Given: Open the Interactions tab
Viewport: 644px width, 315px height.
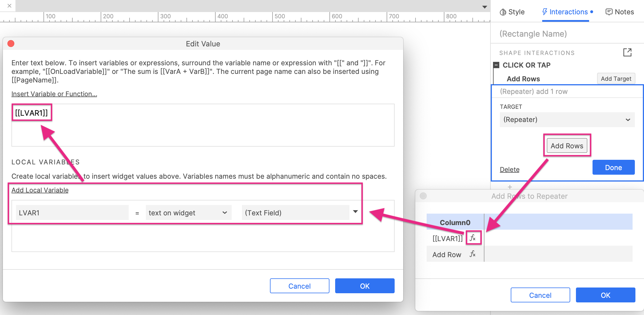Looking at the screenshot, I should point(565,12).
